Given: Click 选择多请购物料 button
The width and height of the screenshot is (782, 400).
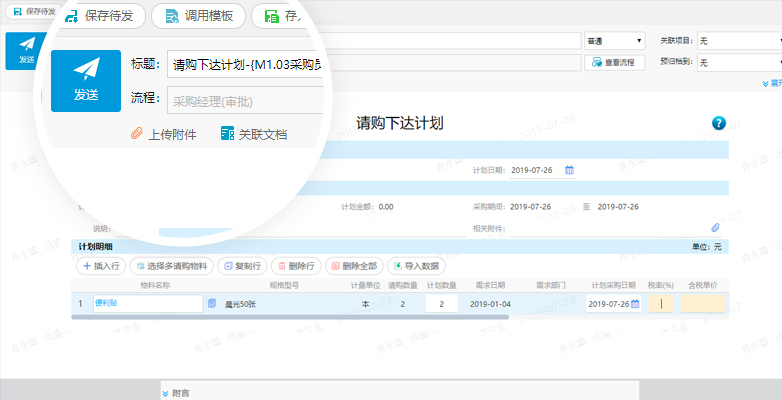Looking at the screenshot, I should pyautogui.click(x=172, y=266).
